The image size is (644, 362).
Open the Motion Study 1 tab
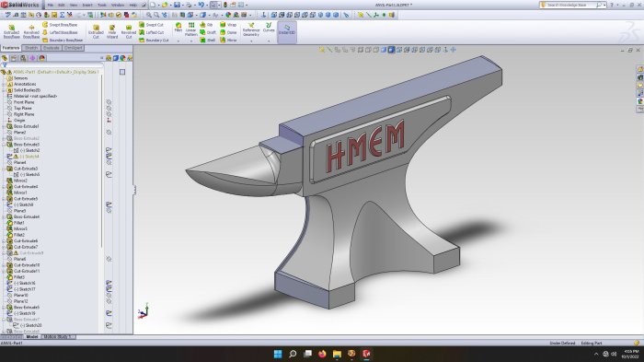57,336
